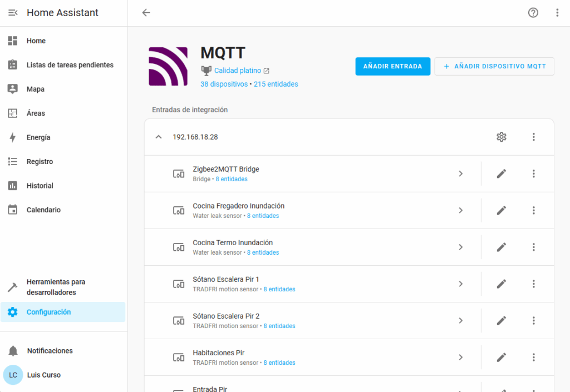Open Historial in the sidebar
570x392 pixels.
tap(63, 186)
